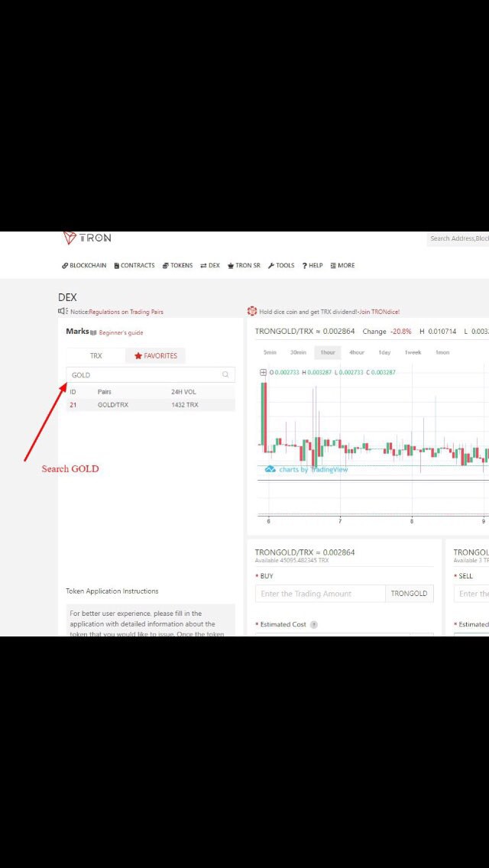The image size is (489, 868).
Task: Select the 5min chart interval
Action: (270, 353)
